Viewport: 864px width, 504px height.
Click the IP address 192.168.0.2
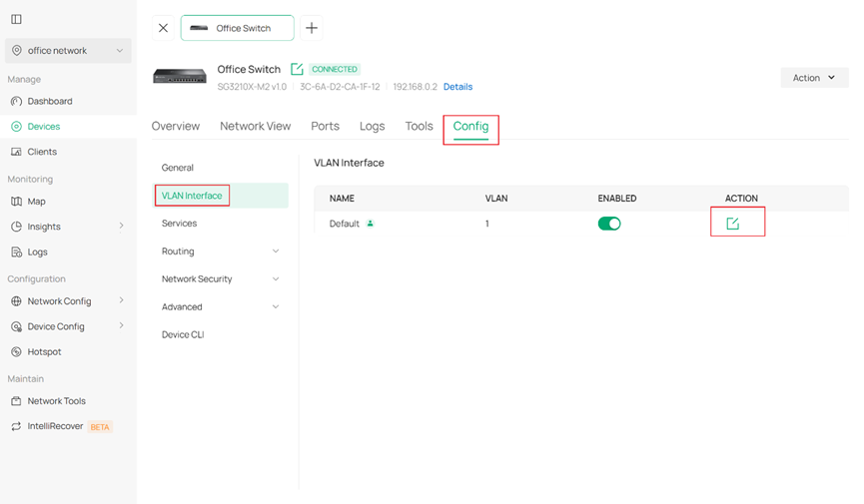coord(415,87)
